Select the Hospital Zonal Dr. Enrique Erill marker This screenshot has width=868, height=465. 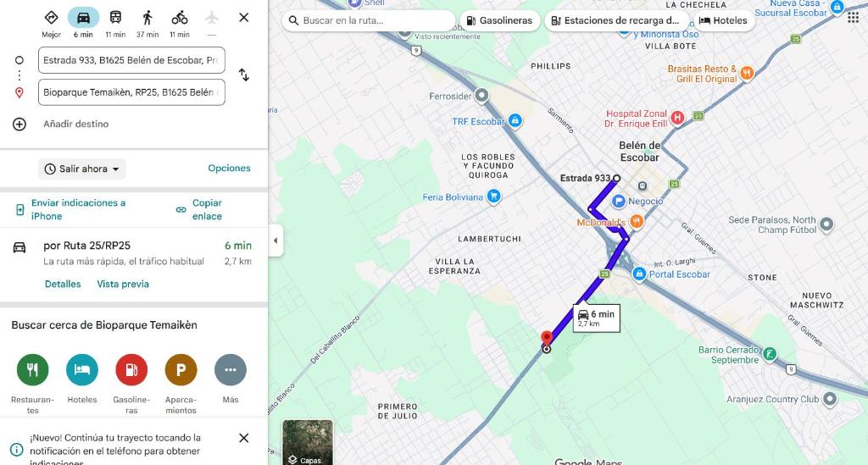[x=677, y=117]
